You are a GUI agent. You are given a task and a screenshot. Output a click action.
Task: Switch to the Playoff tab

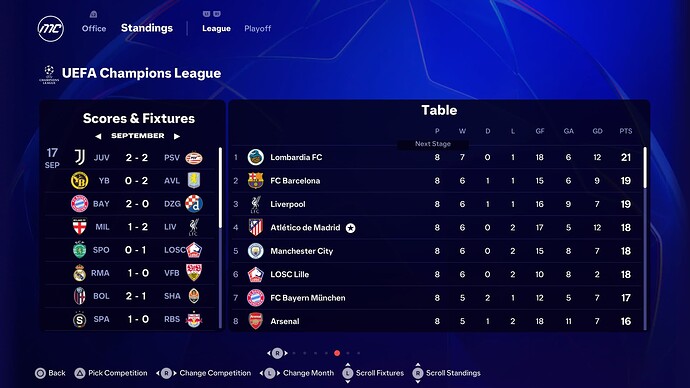click(257, 29)
